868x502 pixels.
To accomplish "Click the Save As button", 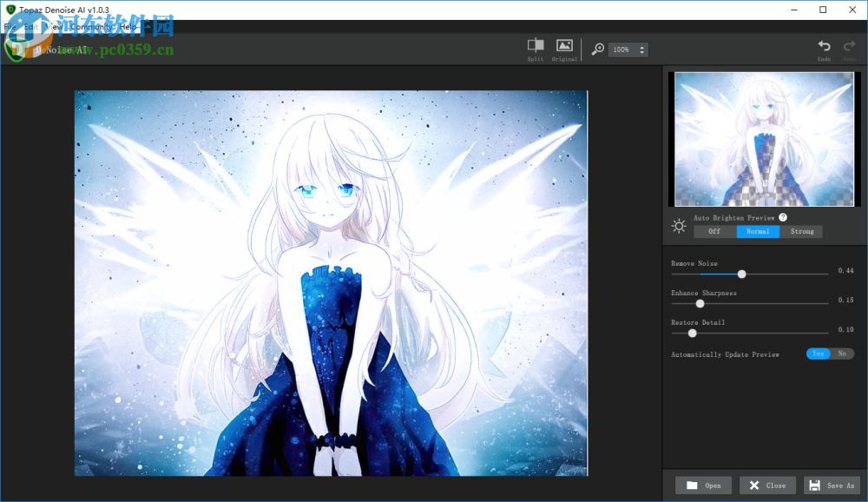I will point(832,485).
